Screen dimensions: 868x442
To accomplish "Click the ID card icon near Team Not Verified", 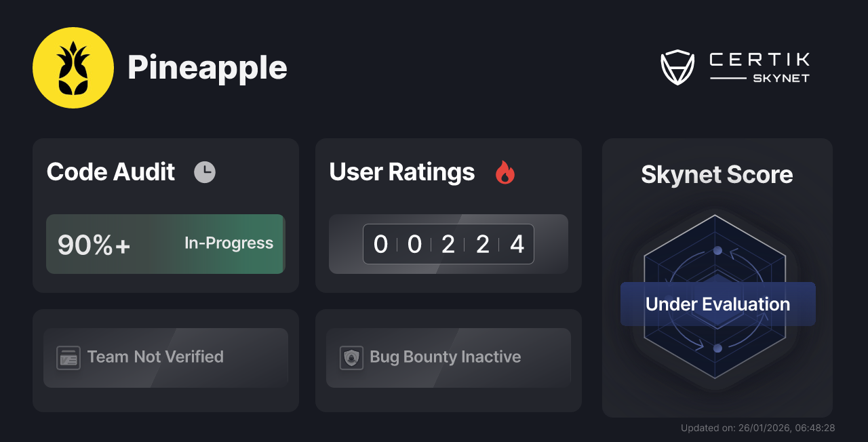I will coord(67,357).
